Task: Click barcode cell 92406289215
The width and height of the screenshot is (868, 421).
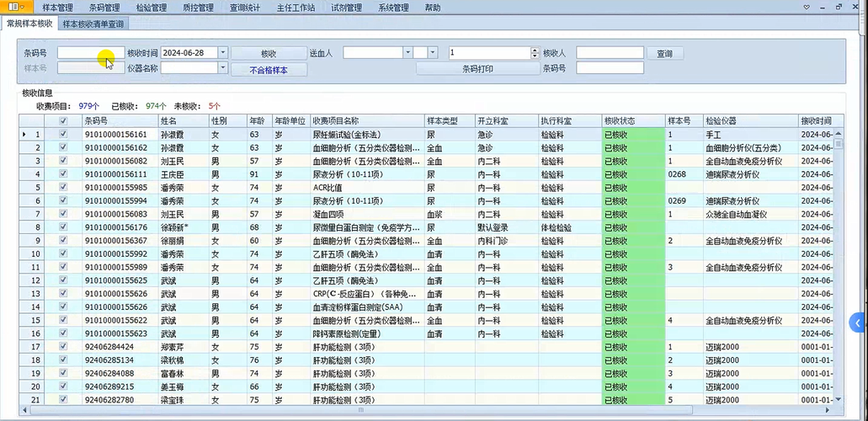Action: [x=120, y=386]
